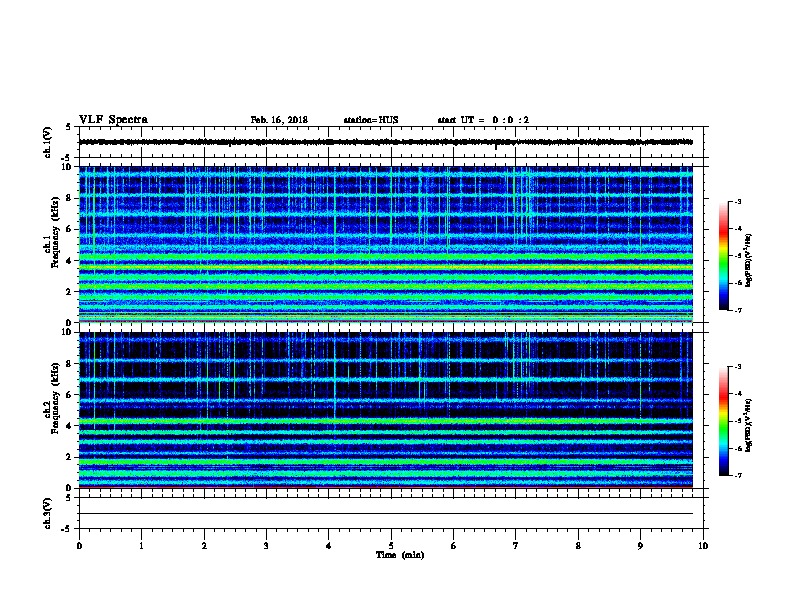The image size is (792, 612).
Task: Click the "-7" label on ch.1 colorbar
Action: point(737,310)
